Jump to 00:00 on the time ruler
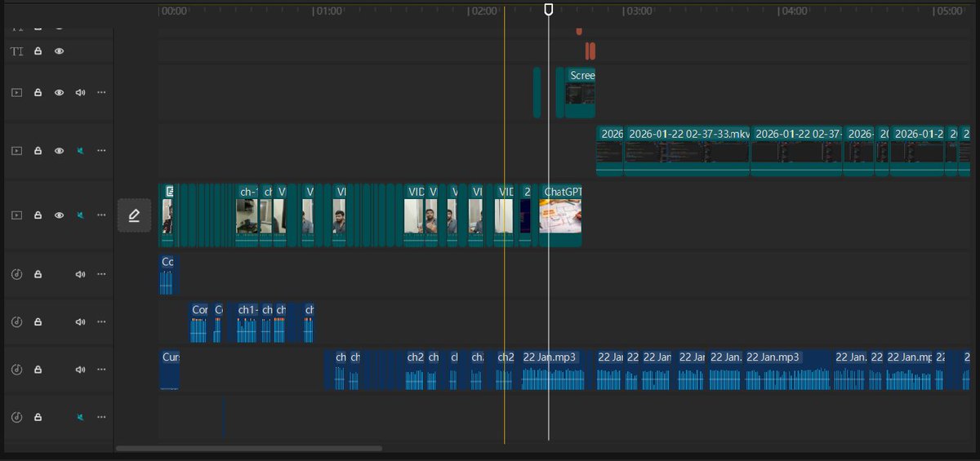The image size is (980, 461). [x=173, y=11]
